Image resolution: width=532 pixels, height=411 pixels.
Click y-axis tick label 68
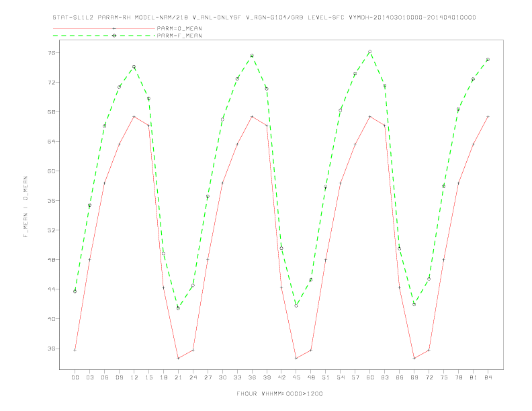tap(53, 112)
